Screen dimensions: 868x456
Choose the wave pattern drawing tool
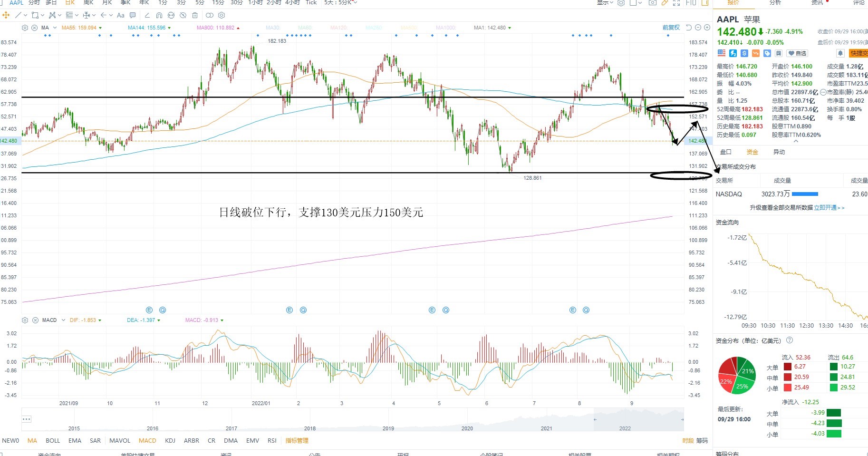coord(52,15)
